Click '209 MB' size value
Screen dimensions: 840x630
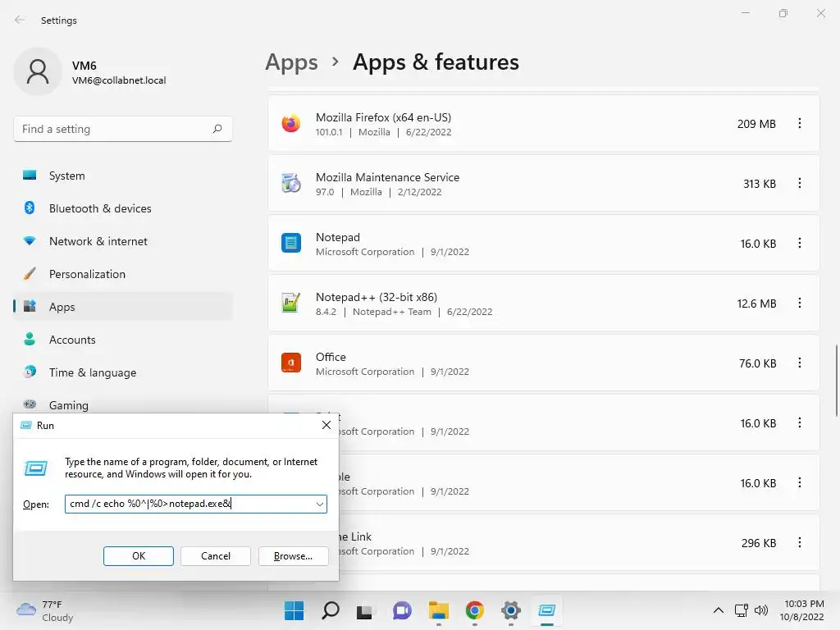pyautogui.click(x=756, y=124)
